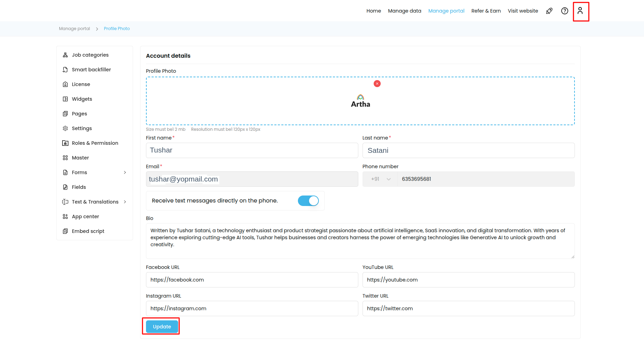644x341 pixels.
Task: Click Manage portal breadcrumb link
Action: tap(74, 29)
